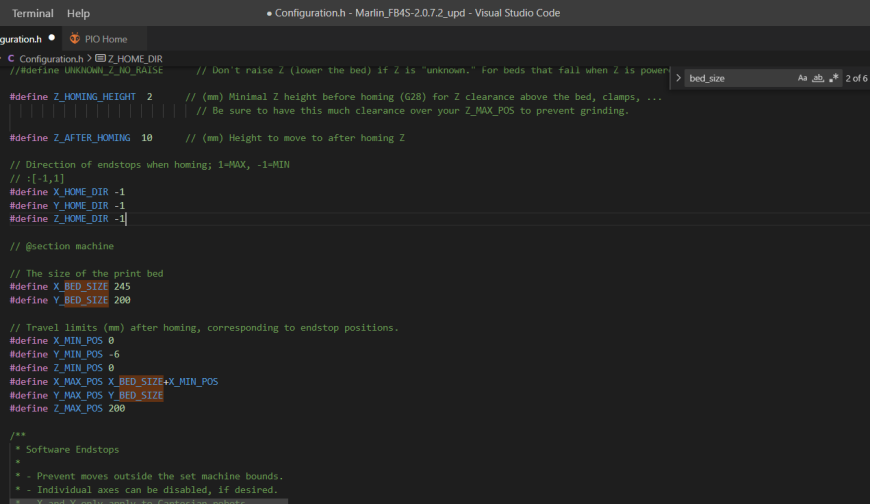870x504 pixels.
Task: Expand the replace field in find widget
Action: (x=678, y=78)
